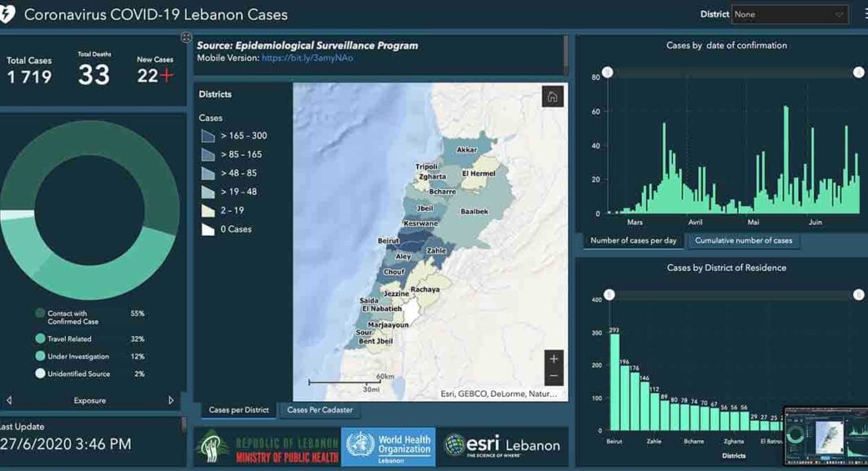Viewport: 868px width, 471px height.
Task: Zoom in on the Lebanon map
Action: (553, 358)
